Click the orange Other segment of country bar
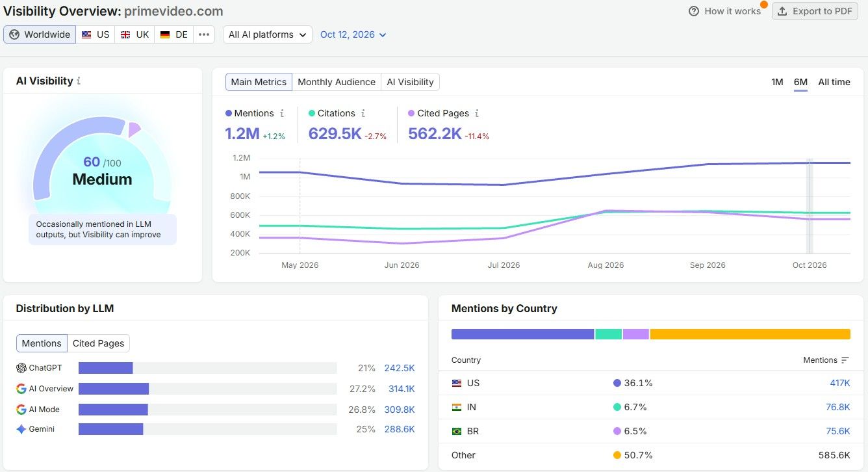Screen dimensions: 868x472 pyautogui.click(x=750, y=334)
